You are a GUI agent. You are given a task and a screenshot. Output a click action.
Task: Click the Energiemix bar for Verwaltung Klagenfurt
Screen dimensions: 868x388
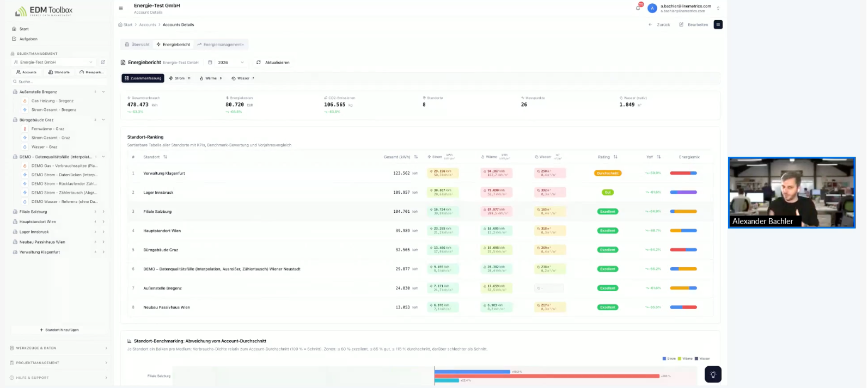click(683, 173)
